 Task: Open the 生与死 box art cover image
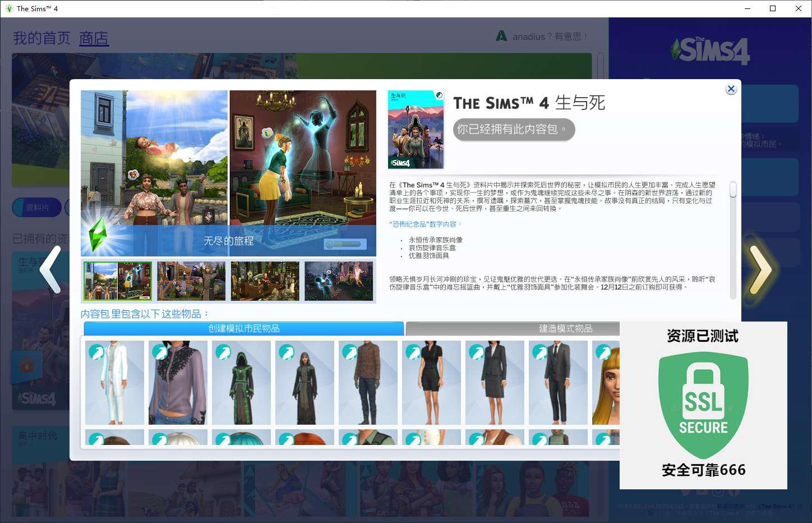416,130
